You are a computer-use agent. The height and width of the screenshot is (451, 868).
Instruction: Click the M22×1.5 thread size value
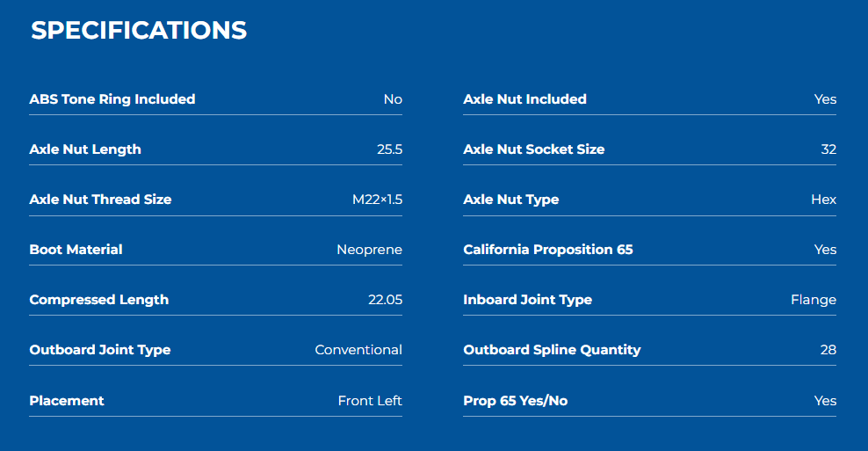point(378,200)
